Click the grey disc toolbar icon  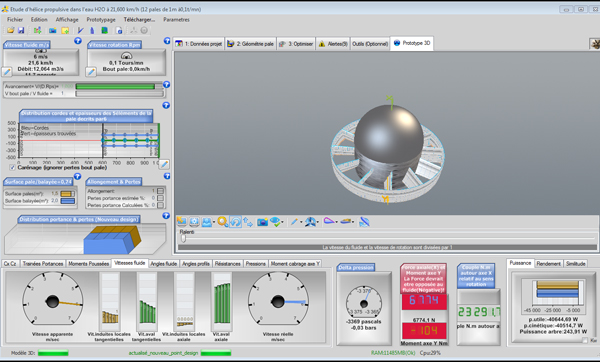[144, 30]
